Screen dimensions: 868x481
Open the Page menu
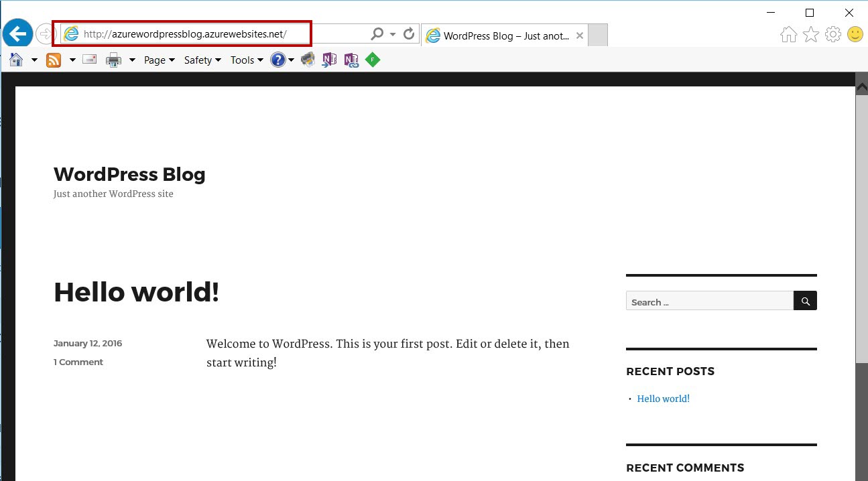click(160, 60)
